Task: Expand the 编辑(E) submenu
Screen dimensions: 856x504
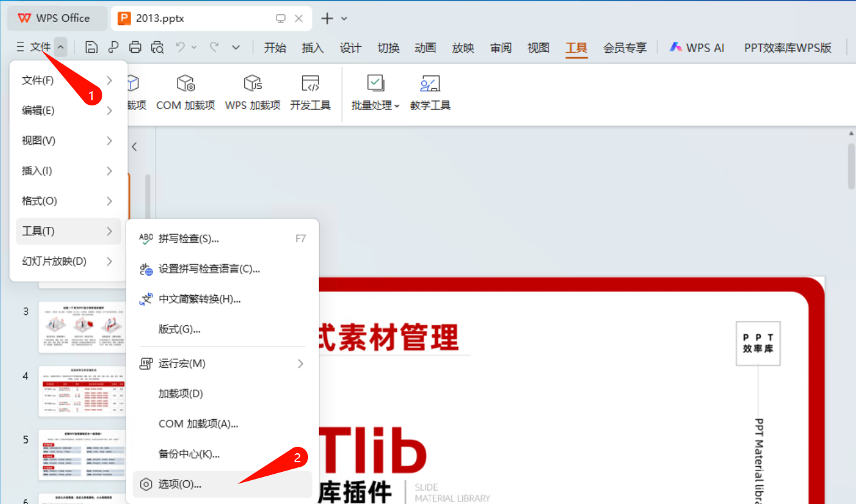Action: coord(109,111)
